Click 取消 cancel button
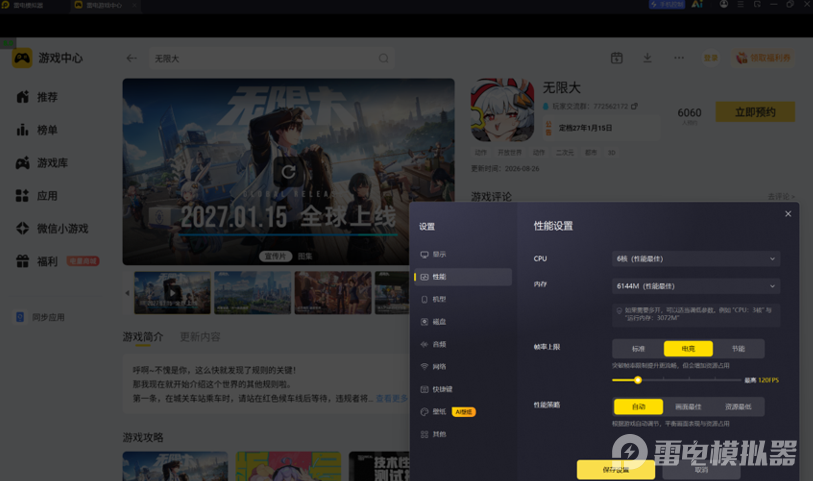The width and height of the screenshot is (813, 481). coord(701,470)
